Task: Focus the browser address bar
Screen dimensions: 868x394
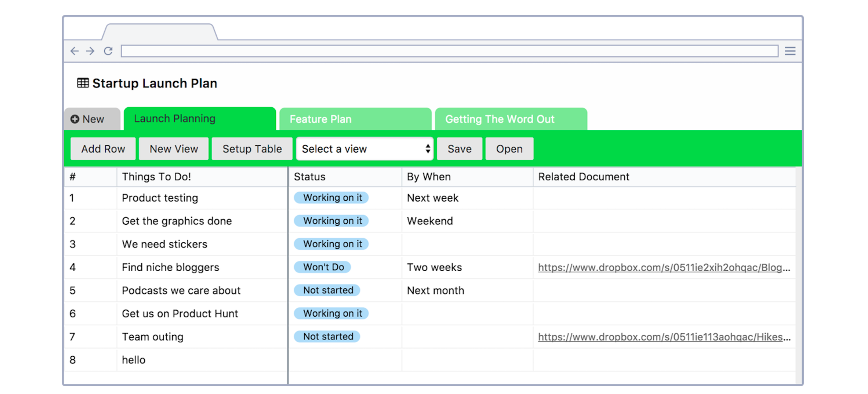Action: [449, 51]
